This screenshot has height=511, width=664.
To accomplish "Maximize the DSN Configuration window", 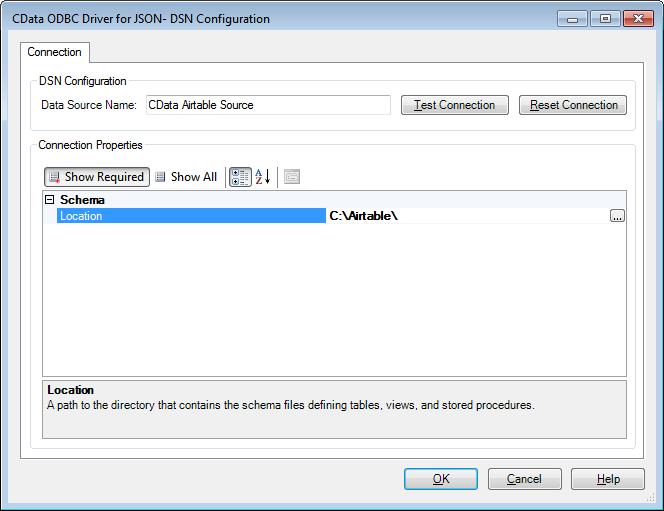I will 603,19.
